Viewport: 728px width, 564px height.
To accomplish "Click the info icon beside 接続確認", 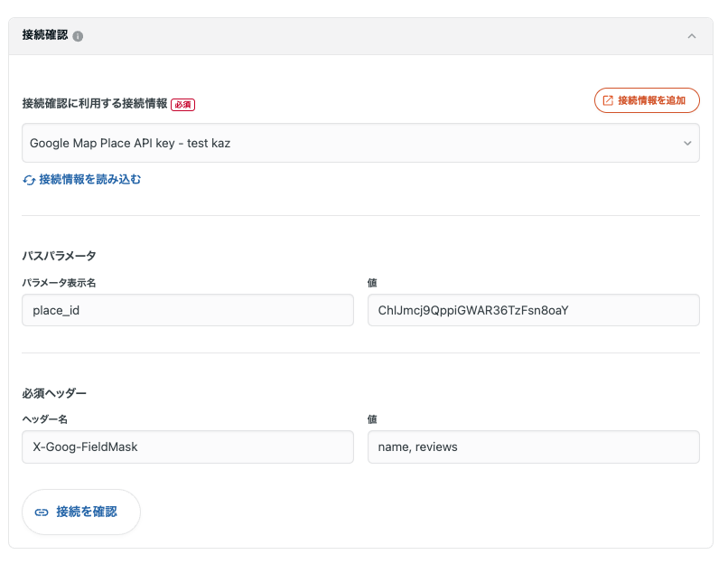I will pyautogui.click(x=78, y=36).
